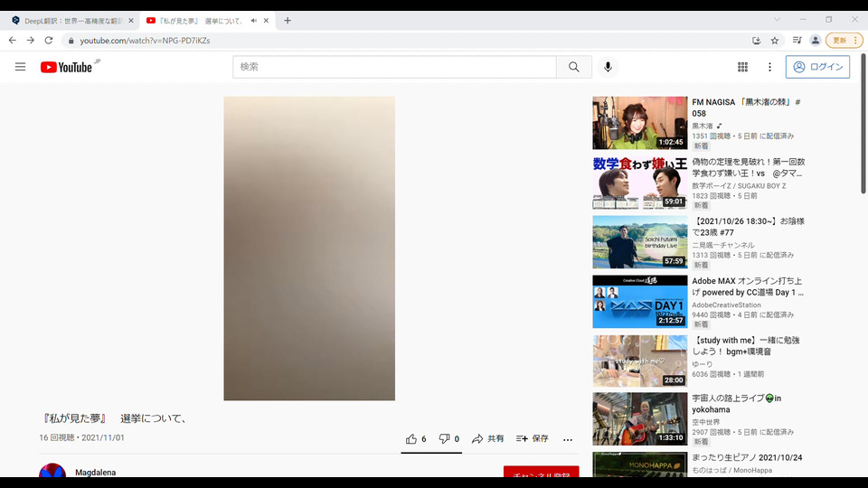Click 黒木渚 channel name
868x488 pixels.
702,127
